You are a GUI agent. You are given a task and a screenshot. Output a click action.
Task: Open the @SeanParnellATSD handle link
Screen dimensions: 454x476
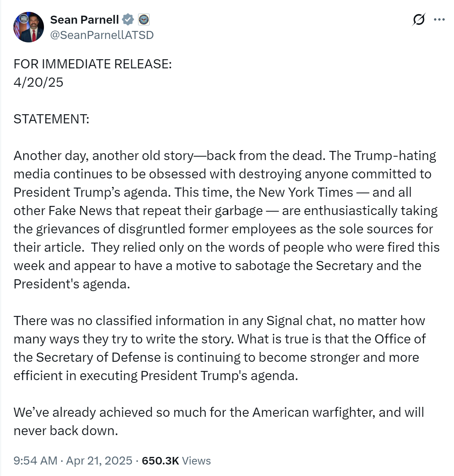(x=102, y=35)
